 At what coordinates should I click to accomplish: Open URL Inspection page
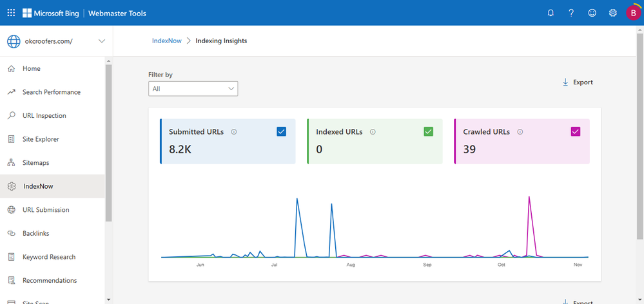[44, 116]
